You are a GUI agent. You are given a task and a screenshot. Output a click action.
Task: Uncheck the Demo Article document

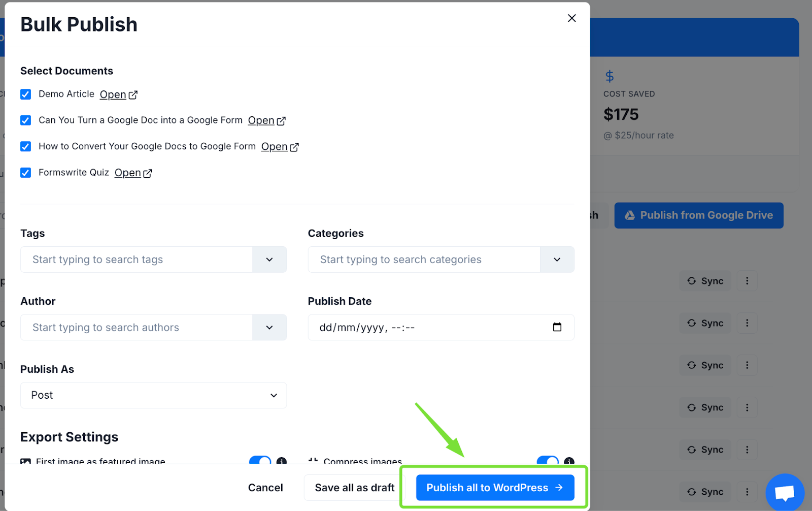tap(25, 94)
